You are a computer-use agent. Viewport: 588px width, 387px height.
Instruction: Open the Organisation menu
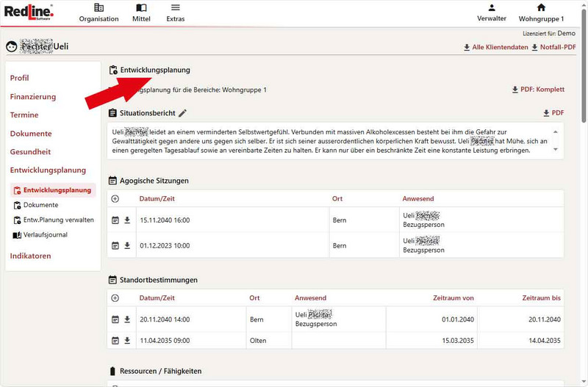pyautogui.click(x=98, y=13)
